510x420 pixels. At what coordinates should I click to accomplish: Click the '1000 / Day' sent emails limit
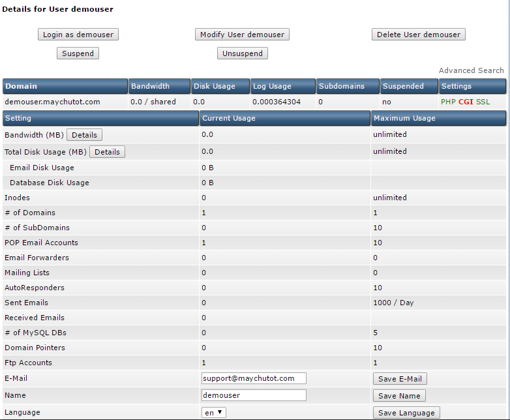pyautogui.click(x=393, y=303)
